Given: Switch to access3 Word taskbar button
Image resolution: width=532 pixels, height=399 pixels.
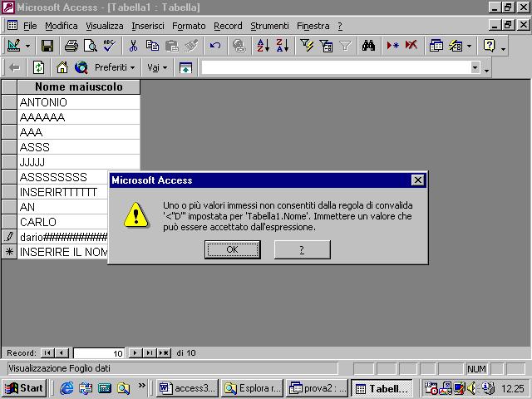Looking at the screenshot, I should coord(188,388).
